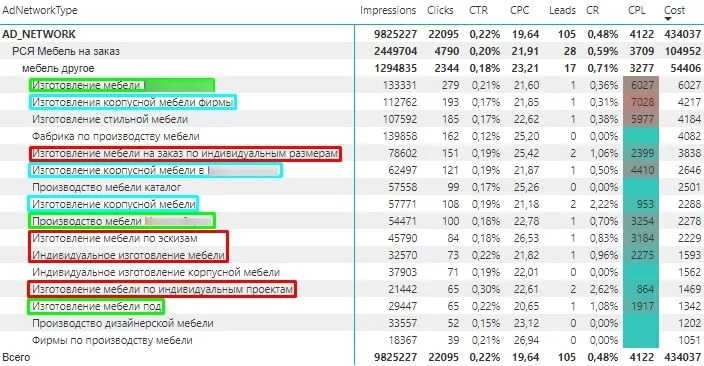Sort table by Impressions column header
The width and height of the screenshot is (704, 366).
tap(388, 10)
